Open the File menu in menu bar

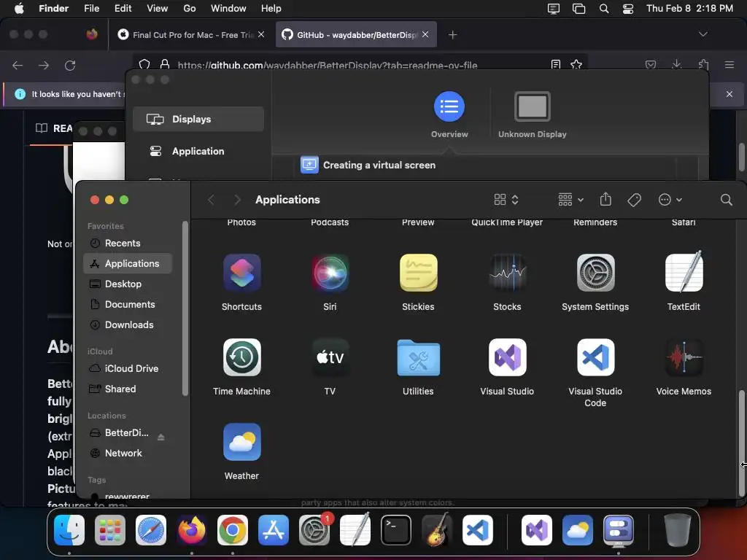(91, 8)
